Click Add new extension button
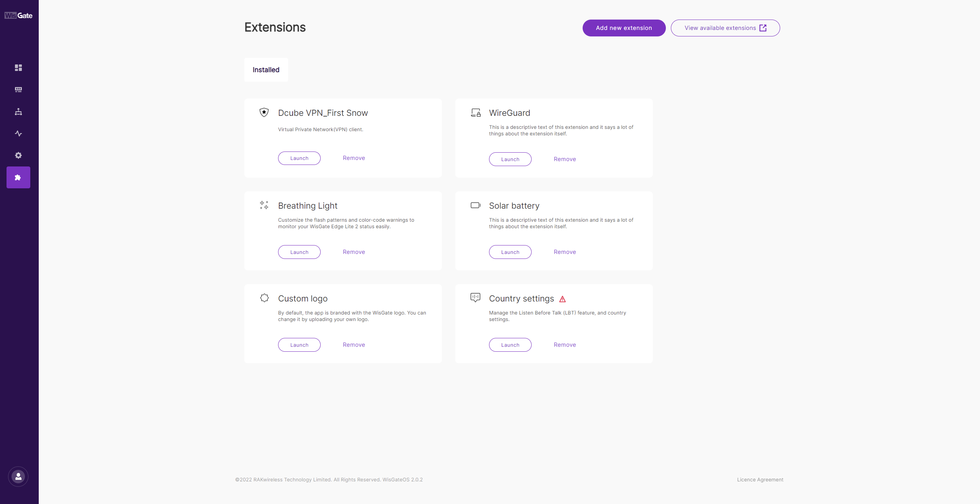 (624, 28)
